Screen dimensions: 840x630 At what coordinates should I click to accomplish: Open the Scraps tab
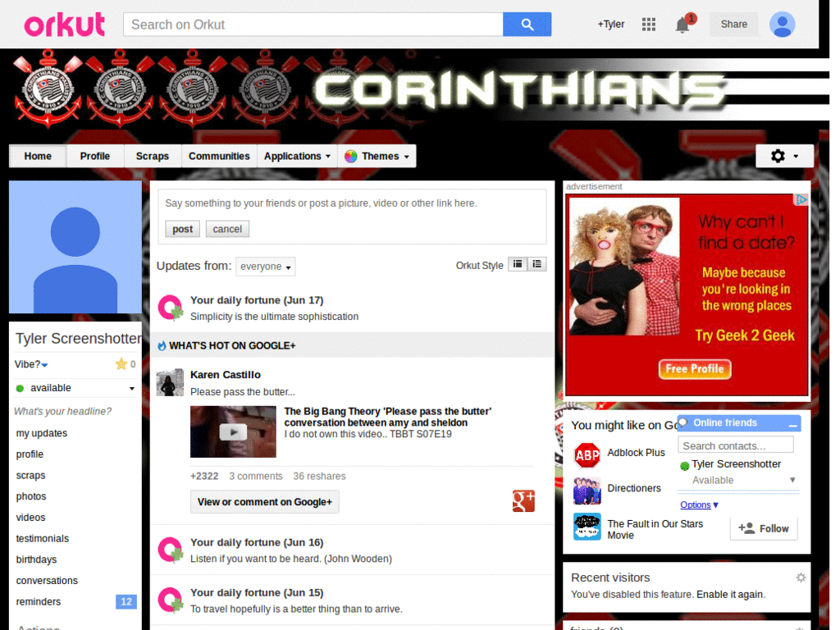[x=152, y=157]
